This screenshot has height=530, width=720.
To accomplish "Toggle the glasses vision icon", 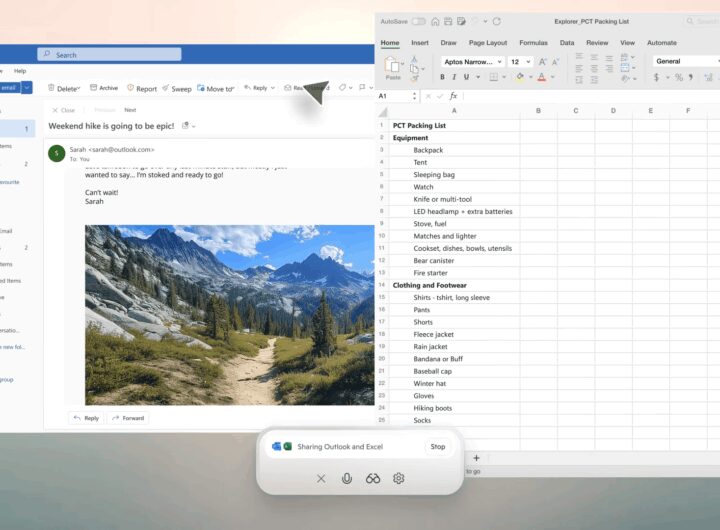I will 373,478.
